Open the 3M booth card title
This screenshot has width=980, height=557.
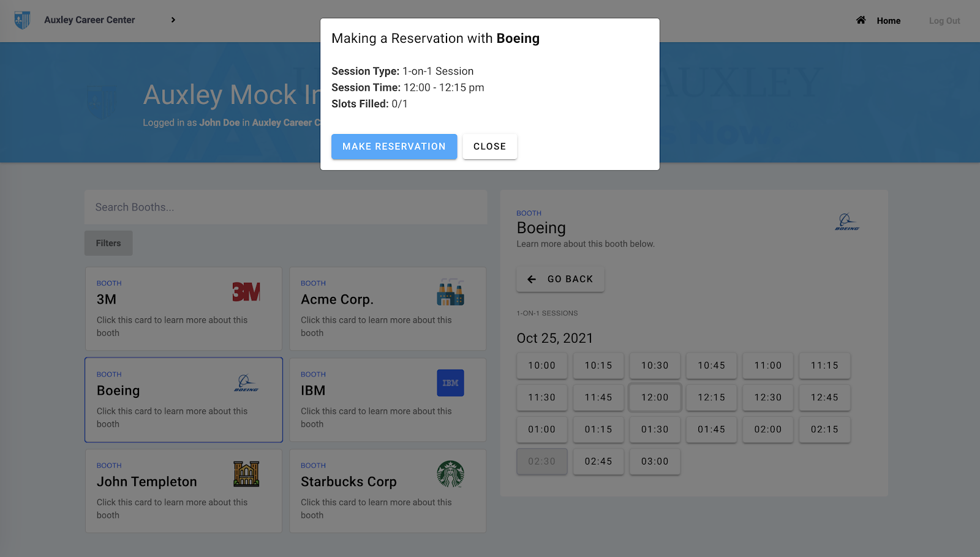point(107,299)
